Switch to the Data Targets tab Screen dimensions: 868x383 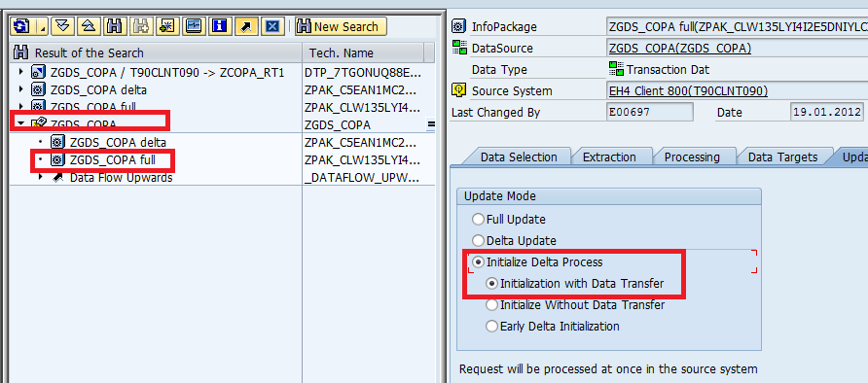[x=782, y=157]
